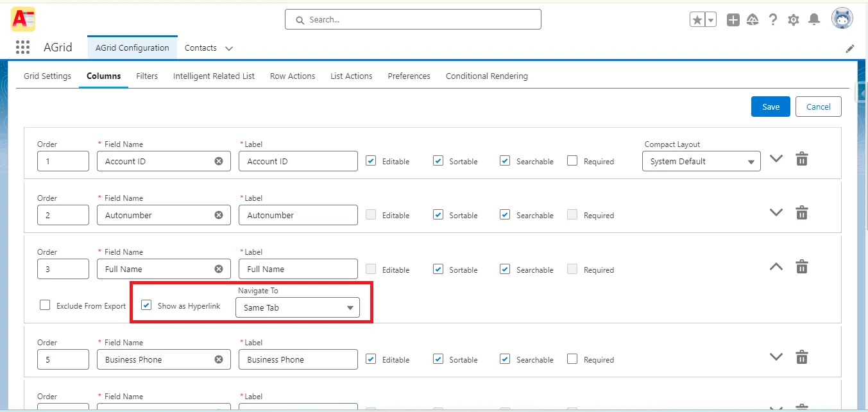The image size is (868, 412).
Task: Open the Conditional Rendering tab
Action: point(486,76)
